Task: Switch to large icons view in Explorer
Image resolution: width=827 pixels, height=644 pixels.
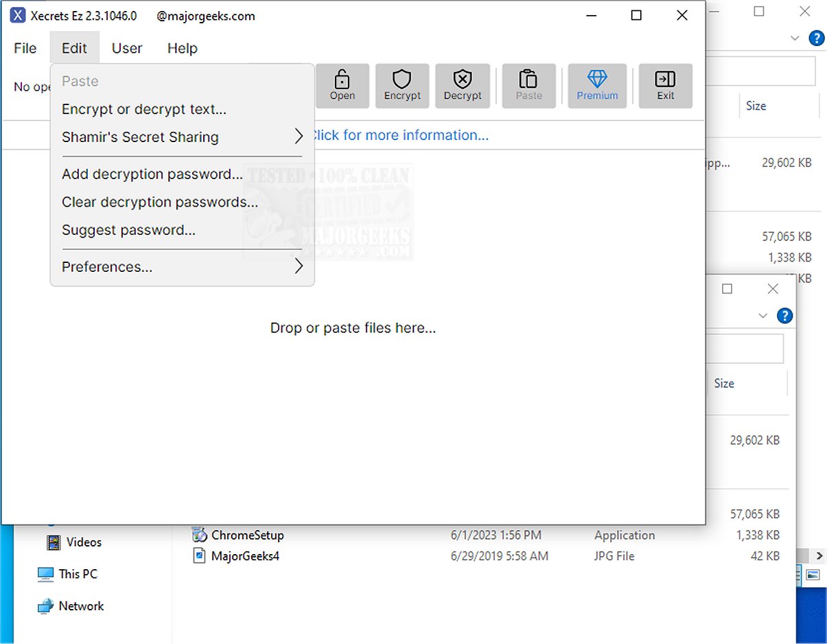Action: point(814,574)
